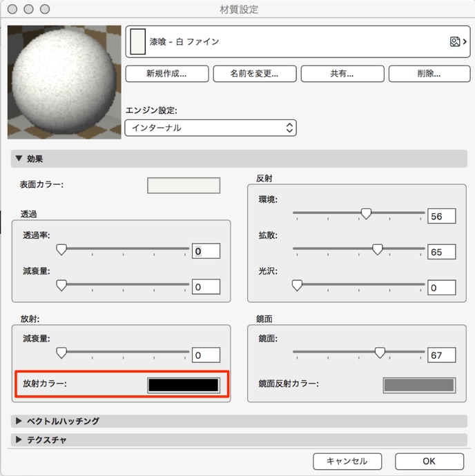Click the texture image icon beside material name
This screenshot has width=475, height=476.
click(x=455, y=41)
